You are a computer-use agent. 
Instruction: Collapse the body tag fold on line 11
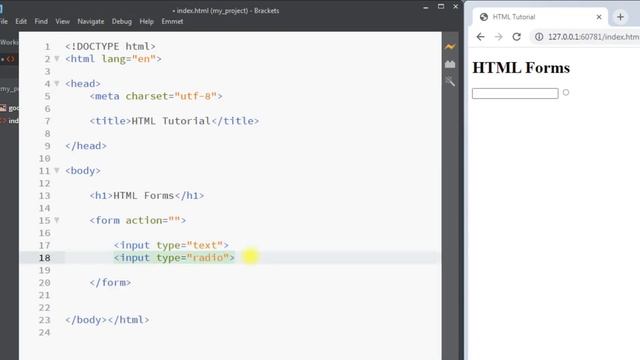(x=57, y=171)
